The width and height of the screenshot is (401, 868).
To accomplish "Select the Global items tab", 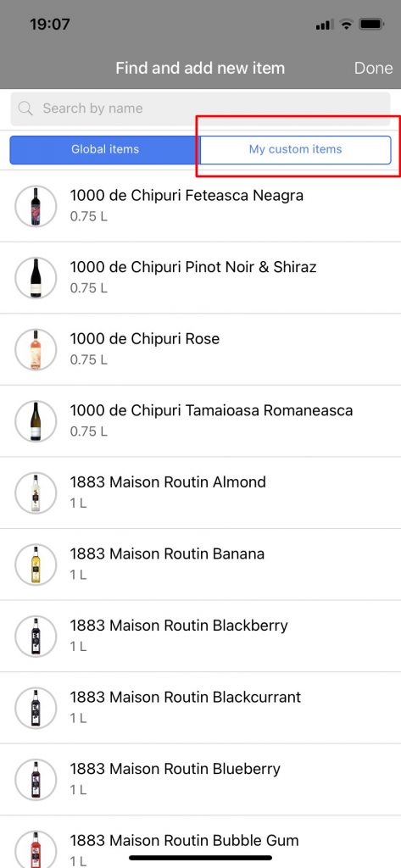I will point(104,149).
